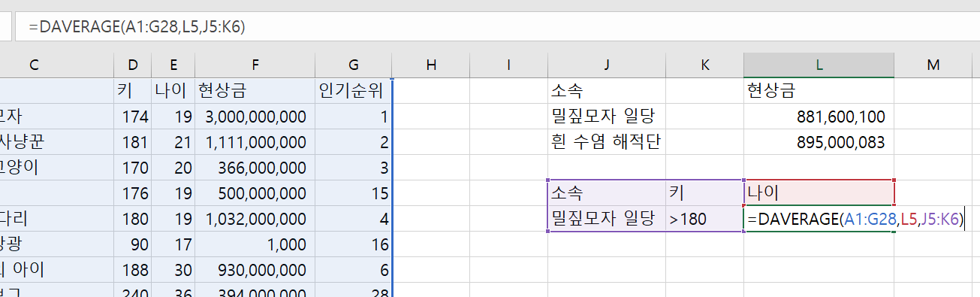Click the 키 criteria header in column K
Screen dimensions: 980x297
coord(704,193)
